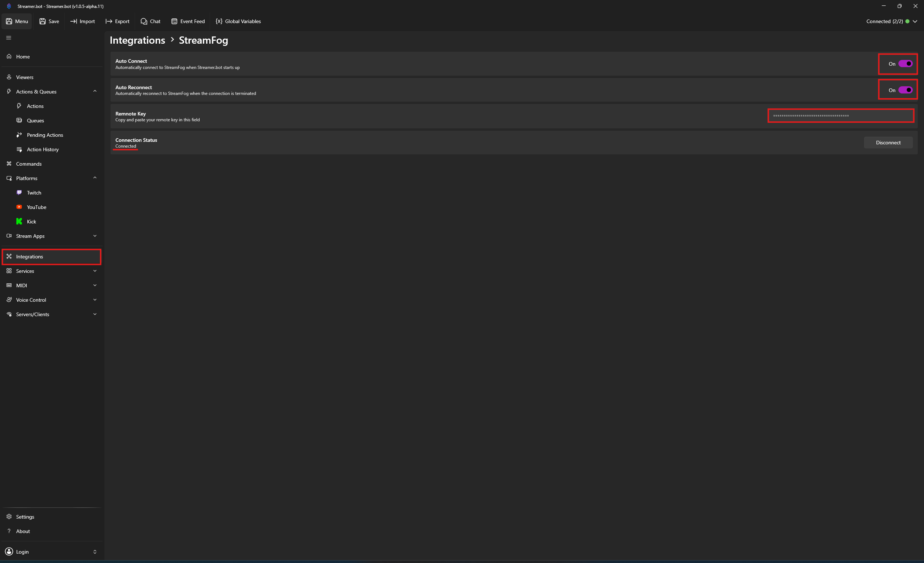This screenshot has width=924, height=563.
Task: Expand the Stream Apps section
Action: coord(95,236)
